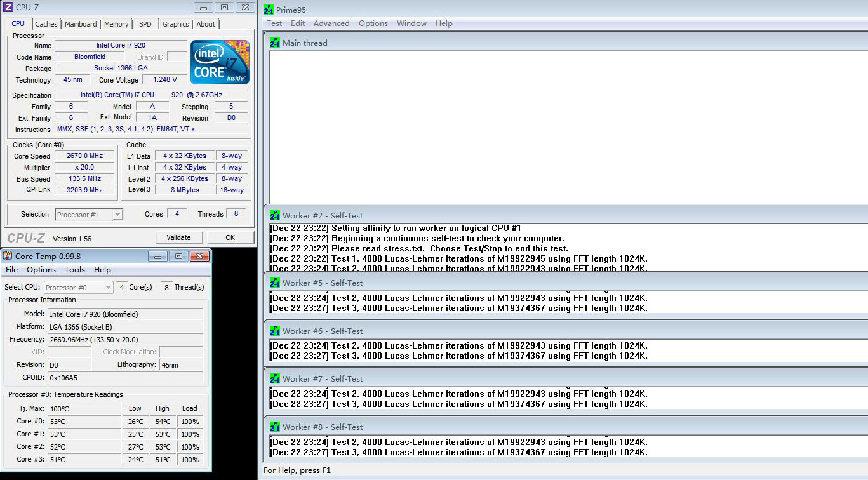Click the OK button in CPU-Z
This screenshot has width=868, height=480.
230,237
